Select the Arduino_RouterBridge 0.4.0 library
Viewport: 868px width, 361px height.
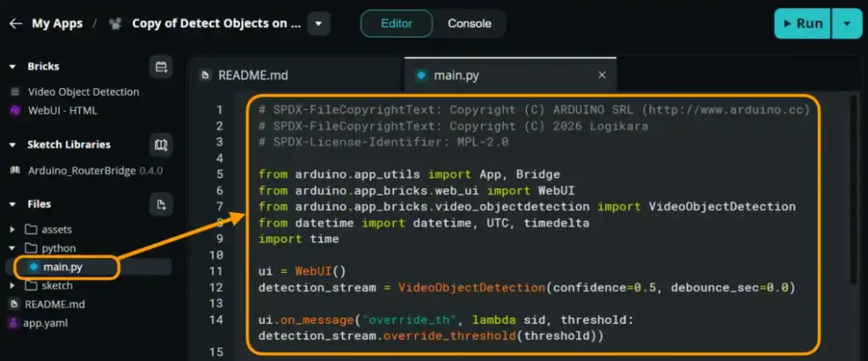click(x=95, y=170)
